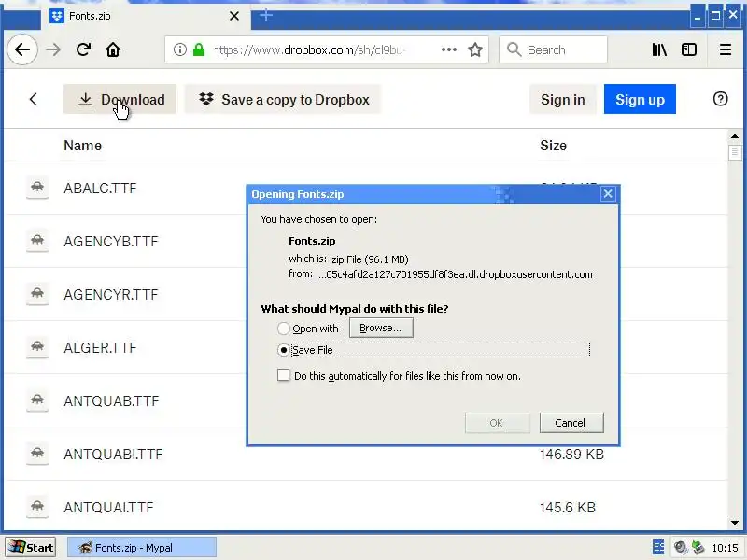This screenshot has height=560, width=747.
Task: Click the Size column header
Action: coord(553,146)
